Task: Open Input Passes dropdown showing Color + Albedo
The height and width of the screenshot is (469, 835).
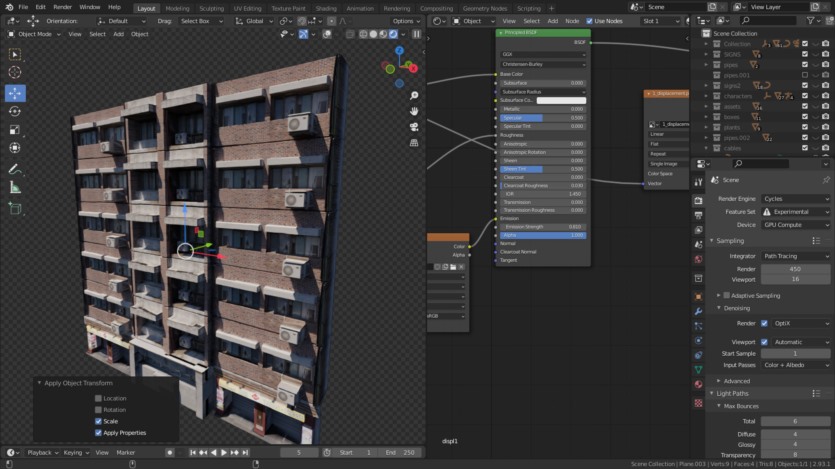Action: click(x=796, y=365)
